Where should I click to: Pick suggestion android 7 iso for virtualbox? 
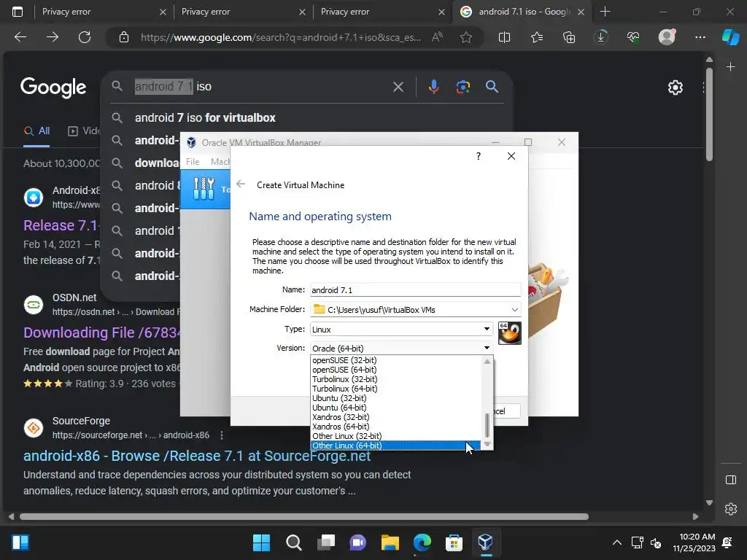[205, 117]
